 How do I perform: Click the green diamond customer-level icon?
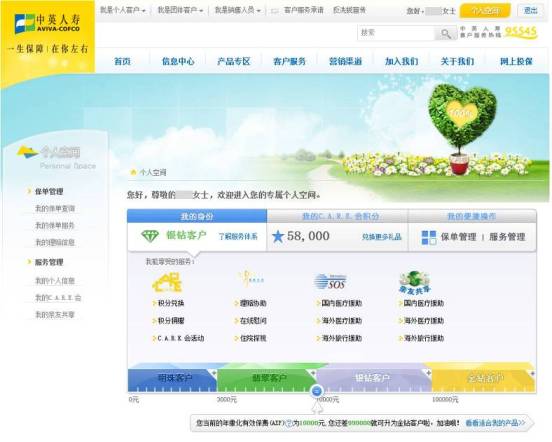point(150,235)
